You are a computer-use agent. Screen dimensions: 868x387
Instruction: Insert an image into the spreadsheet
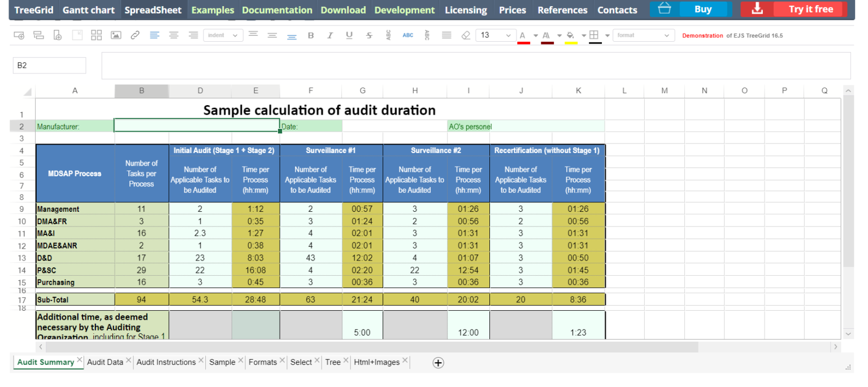(115, 34)
